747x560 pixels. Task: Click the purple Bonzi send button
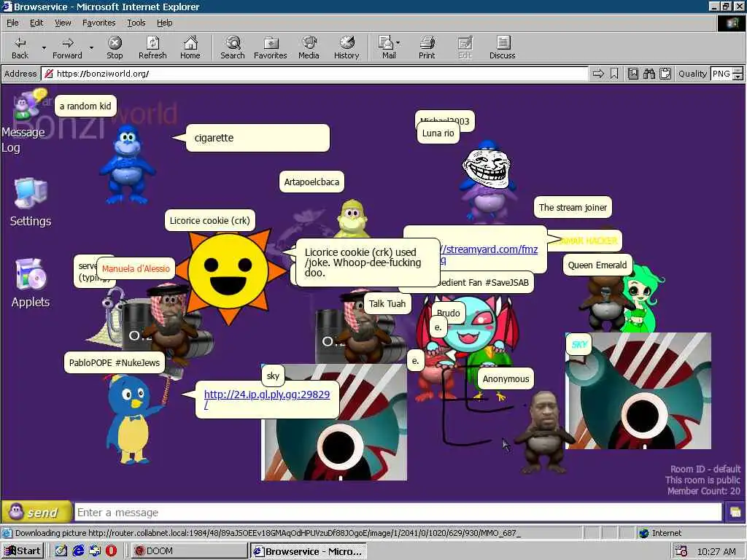(36, 512)
